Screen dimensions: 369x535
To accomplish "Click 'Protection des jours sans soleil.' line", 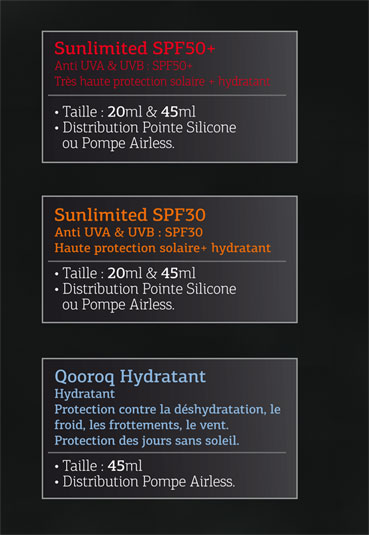I will (x=147, y=440).
